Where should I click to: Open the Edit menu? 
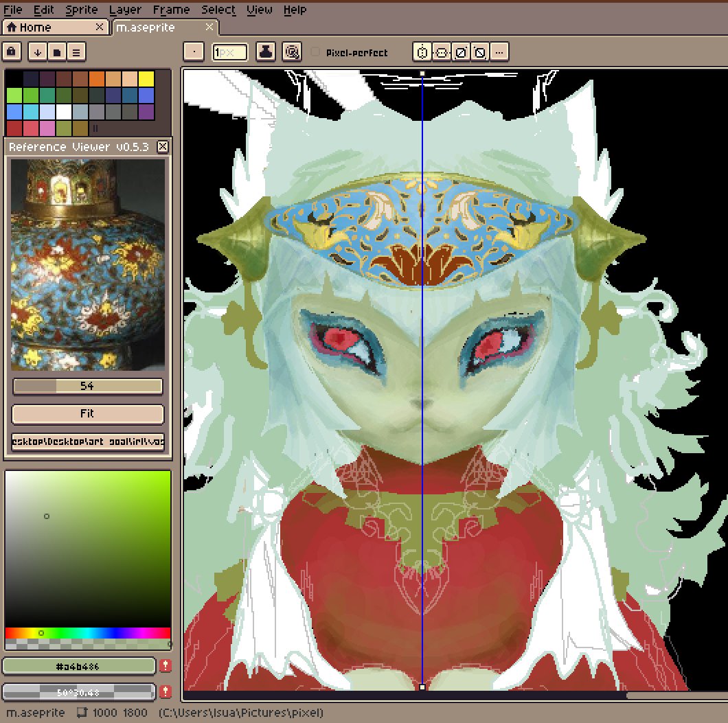44,10
